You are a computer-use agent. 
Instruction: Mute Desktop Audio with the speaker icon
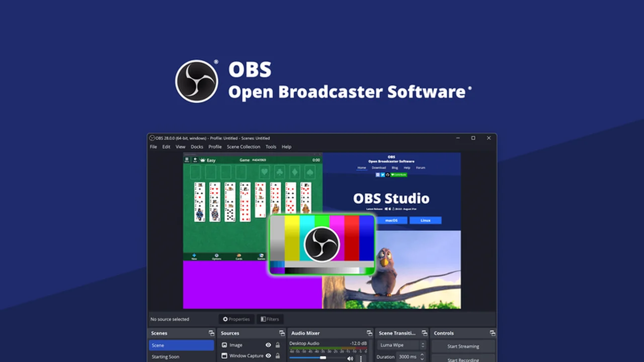pos(350,358)
